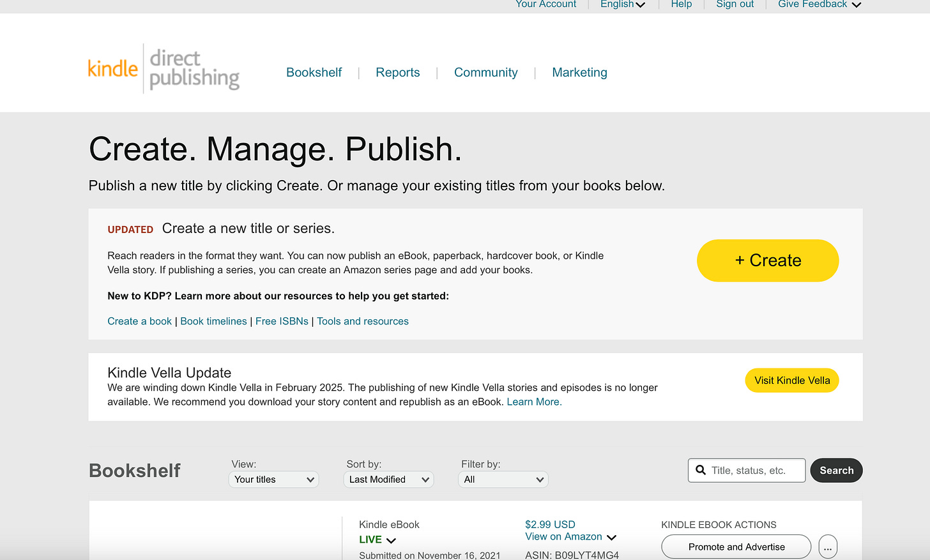Viewport: 930px width, 560px height.
Task: Click the yellow + Create button
Action: [x=768, y=261]
